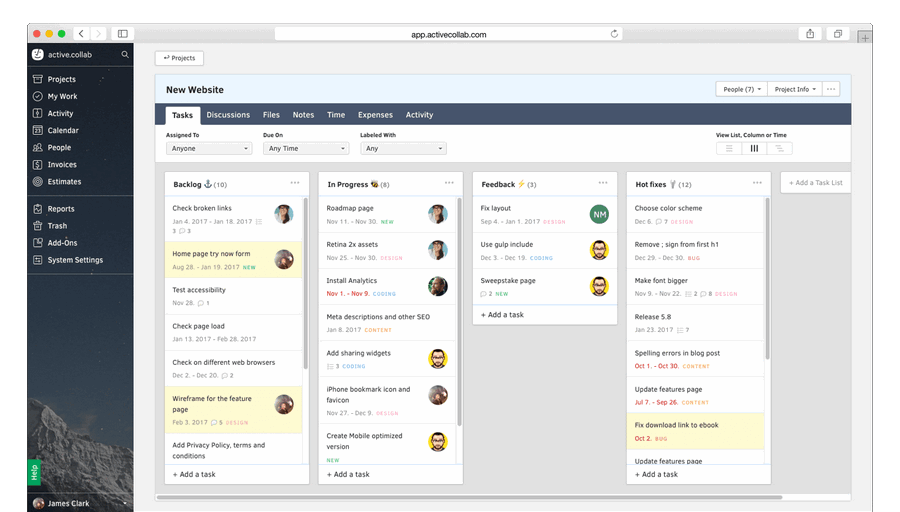Click Add a Task List
The image size is (900, 512).
816,183
